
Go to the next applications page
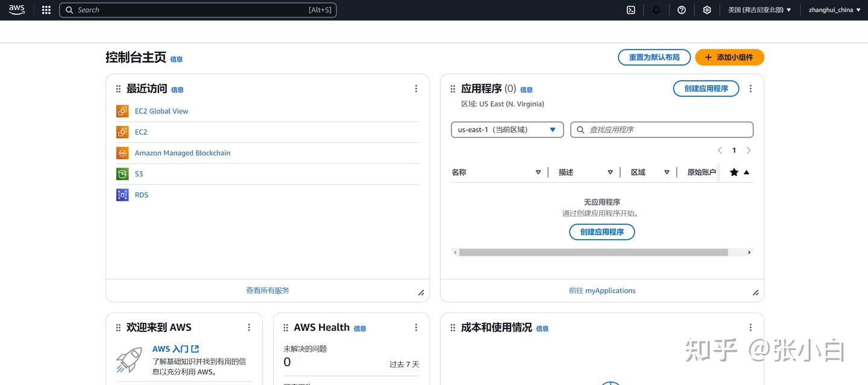(x=749, y=151)
